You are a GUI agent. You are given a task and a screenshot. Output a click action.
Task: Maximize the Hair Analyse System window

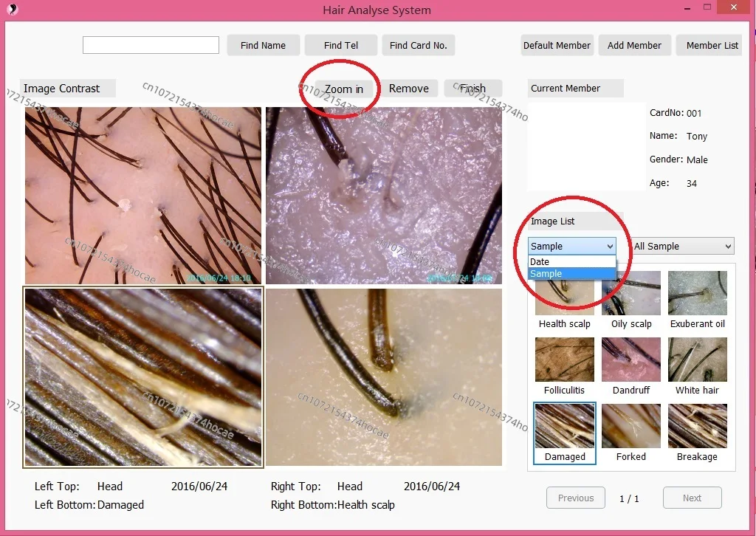point(707,7)
